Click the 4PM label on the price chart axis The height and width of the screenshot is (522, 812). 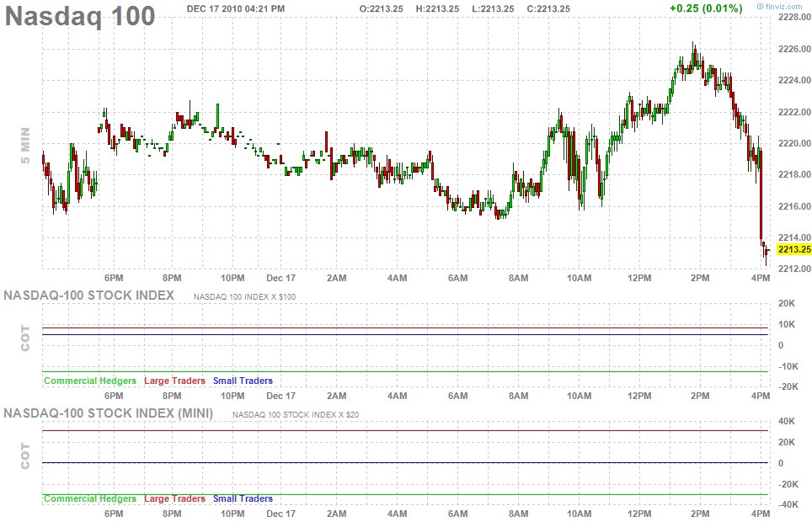[761, 278]
